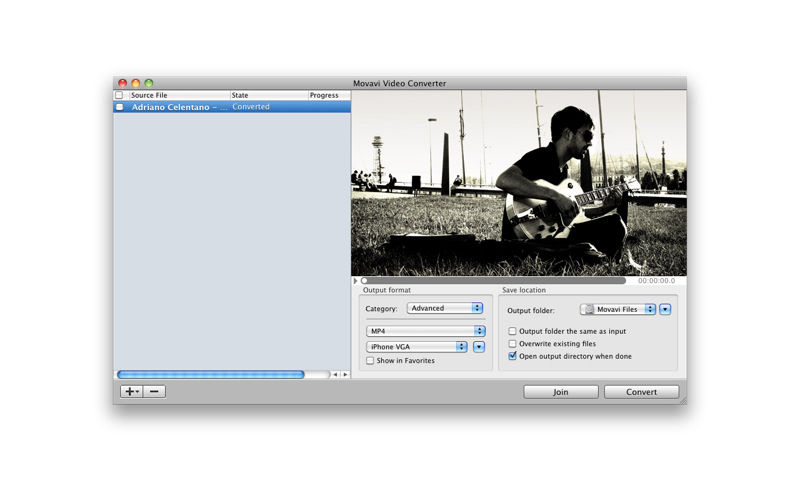Click the Join button
Screen dimensions: 800x500
tap(561, 392)
